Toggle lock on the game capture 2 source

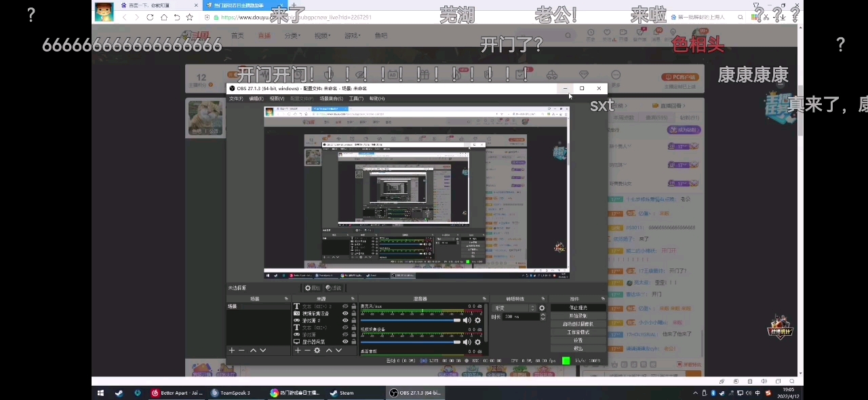(x=353, y=320)
